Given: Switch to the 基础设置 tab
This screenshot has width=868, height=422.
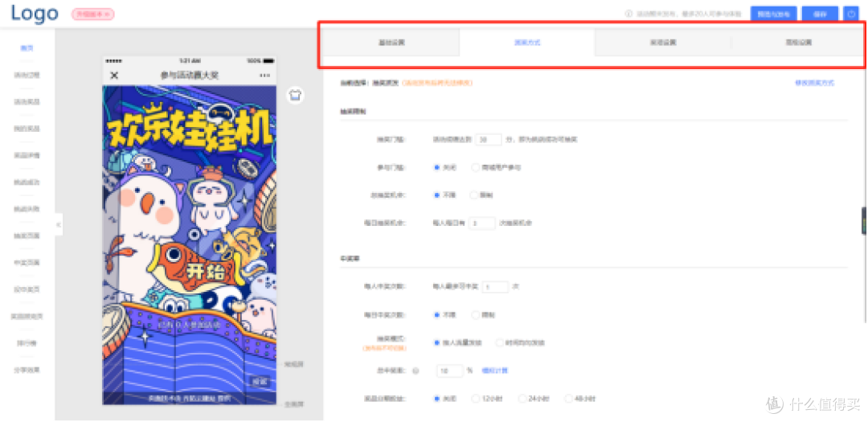Looking at the screenshot, I should tap(391, 42).
